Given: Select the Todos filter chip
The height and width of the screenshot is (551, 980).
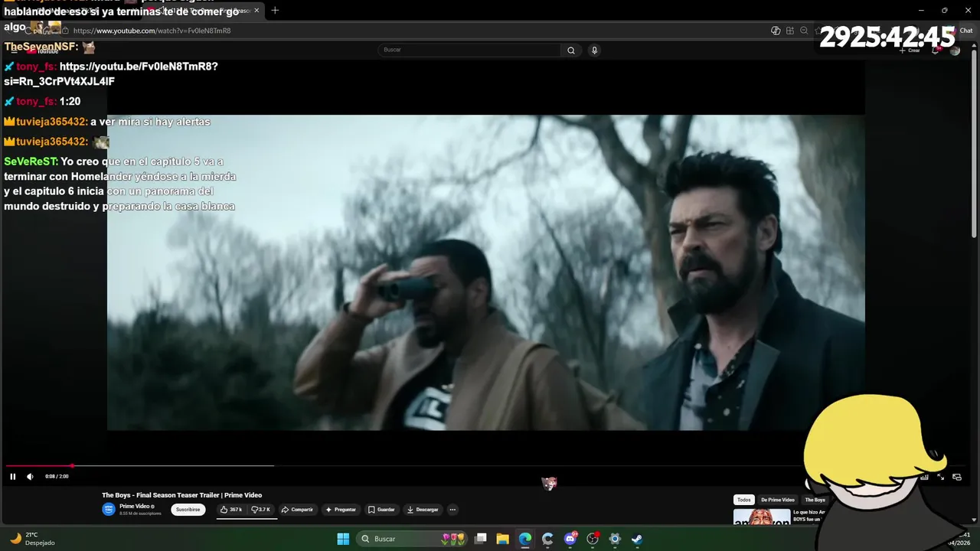Looking at the screenshot, I should (744, 500).
